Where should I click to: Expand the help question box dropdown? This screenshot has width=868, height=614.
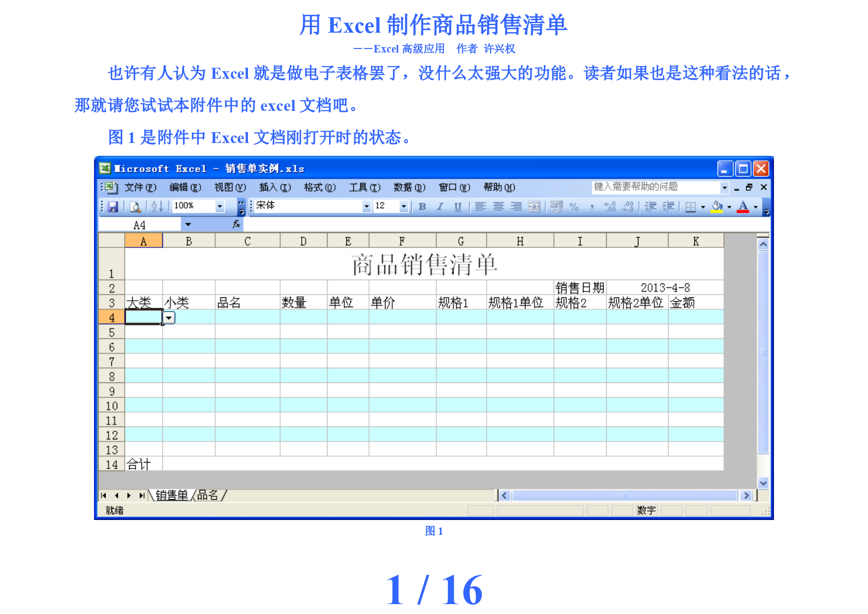(x=724, y=188)
